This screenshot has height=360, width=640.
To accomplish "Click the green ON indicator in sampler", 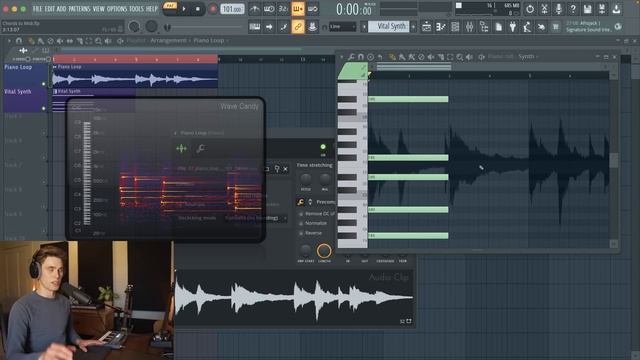I will (323, 147).
